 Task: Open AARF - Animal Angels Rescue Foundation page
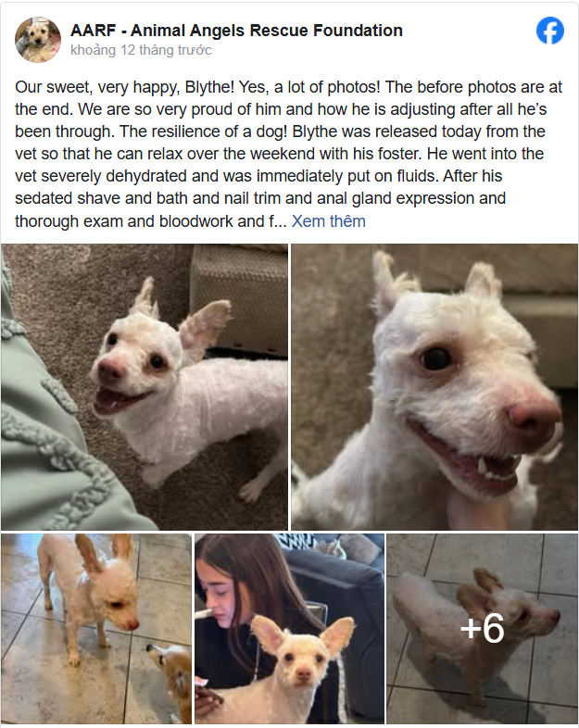pos(236,31)
